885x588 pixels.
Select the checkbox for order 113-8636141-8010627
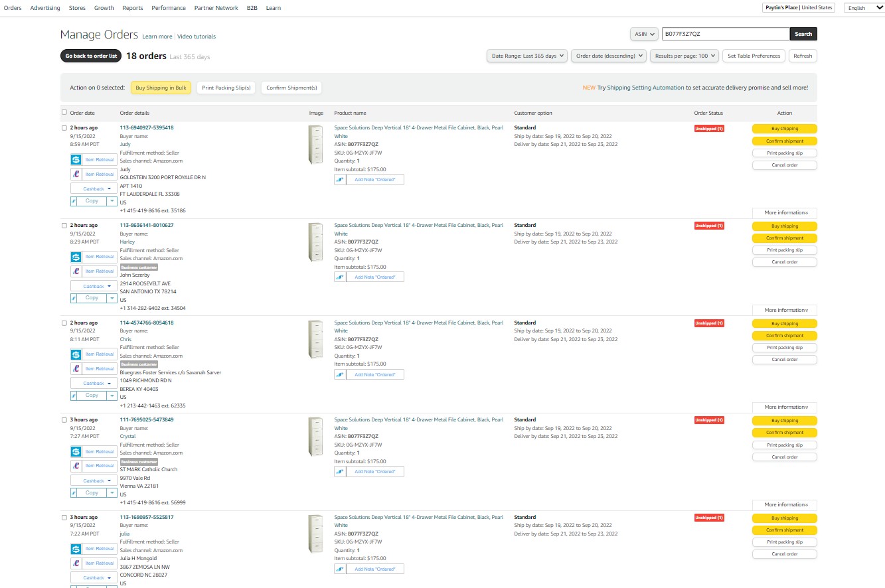point(64,226)
